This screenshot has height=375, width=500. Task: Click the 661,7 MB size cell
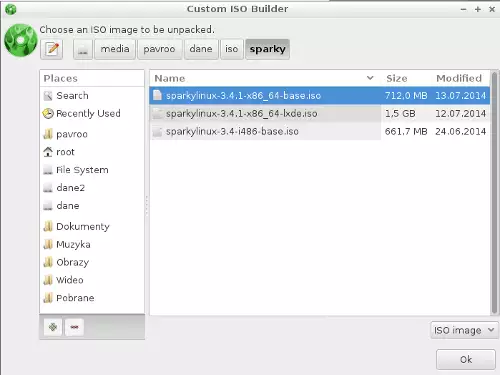tap(406, 132)
